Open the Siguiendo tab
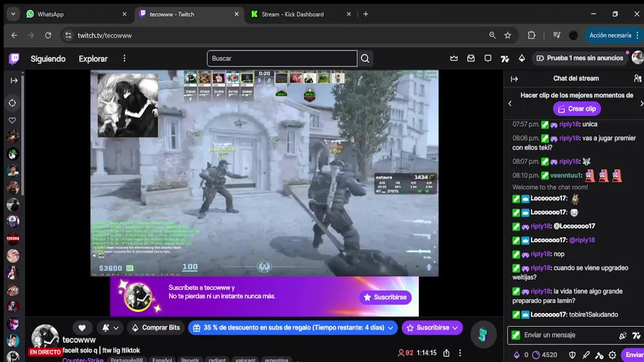The image size is (644, 362). click(48, 59)
